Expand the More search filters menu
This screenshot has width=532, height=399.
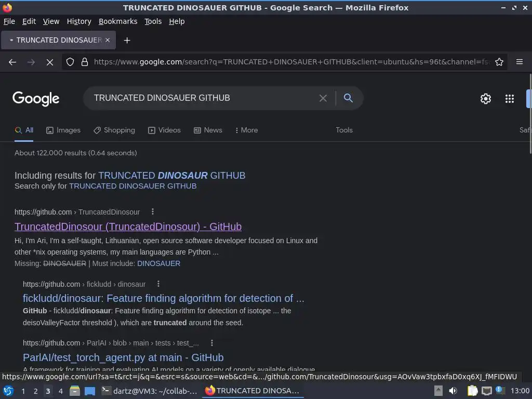click(246, 130)
